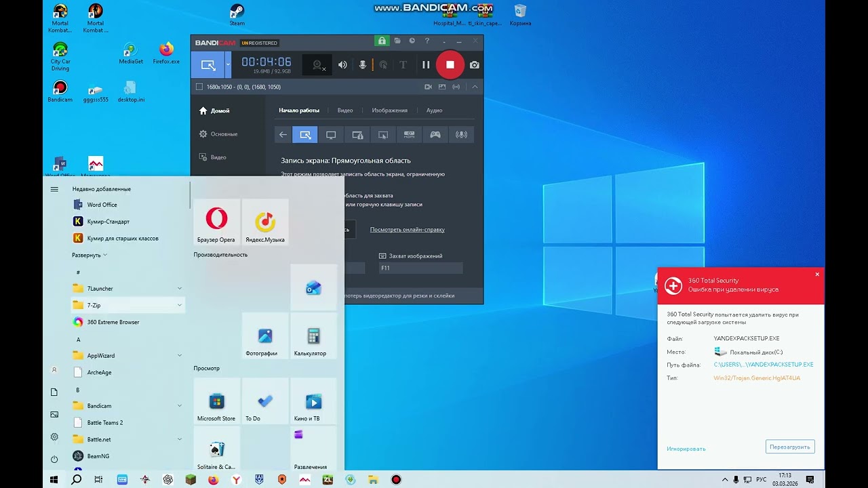The width and height of the screenshot is (868, 488).
Task: Collapse the Bandicam panel with the chevron
Action: (475, 87)
